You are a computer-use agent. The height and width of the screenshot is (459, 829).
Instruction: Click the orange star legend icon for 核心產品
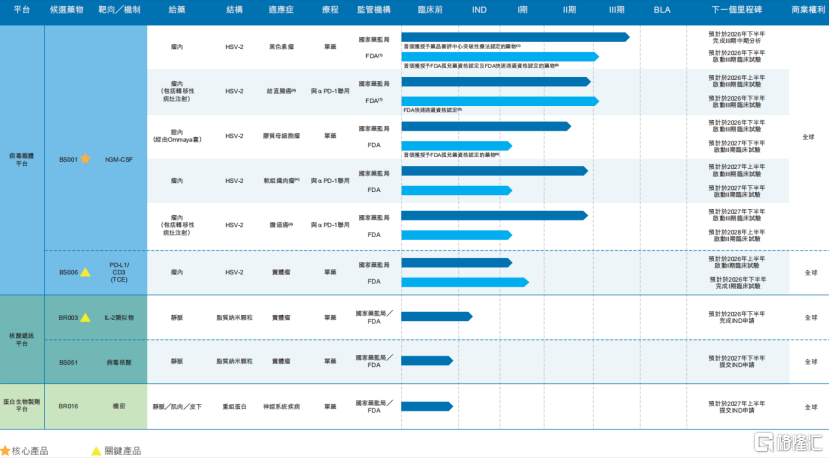[6, 451]
